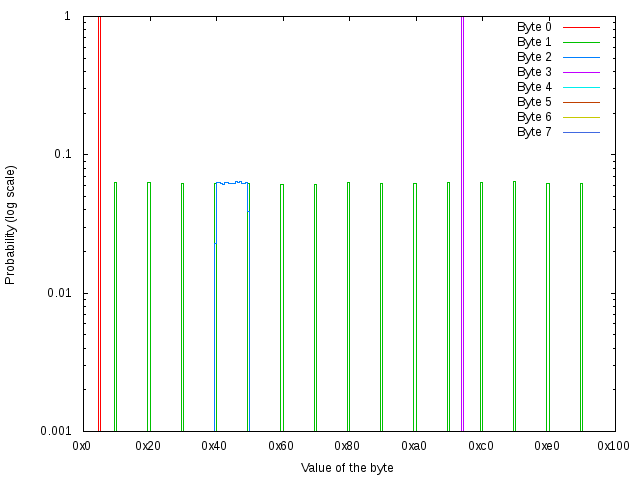
Task: Click the green Byte 1 legend line sample
Action: [580, 42]
